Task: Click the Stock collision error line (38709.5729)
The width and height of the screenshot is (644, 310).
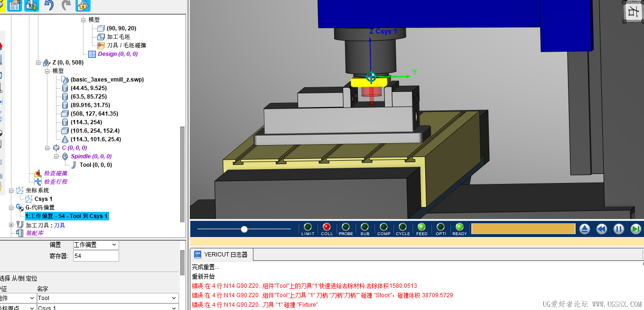Action: point(322,295)
